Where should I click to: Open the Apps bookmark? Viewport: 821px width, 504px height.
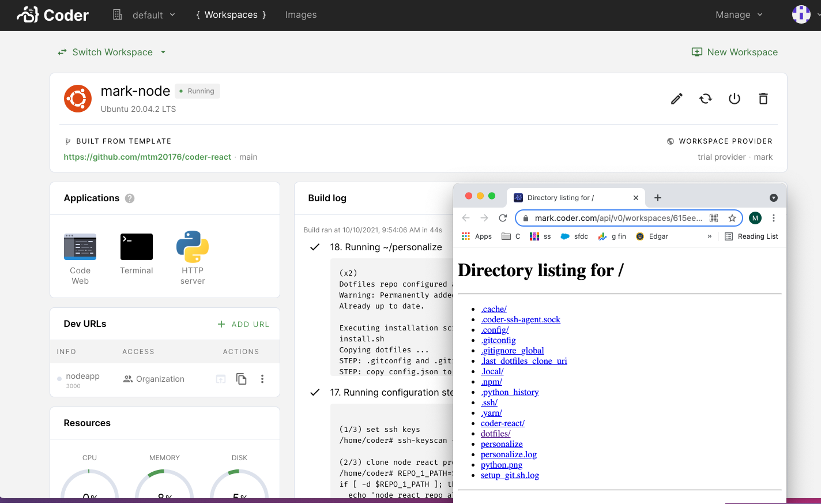coord(477,236)
